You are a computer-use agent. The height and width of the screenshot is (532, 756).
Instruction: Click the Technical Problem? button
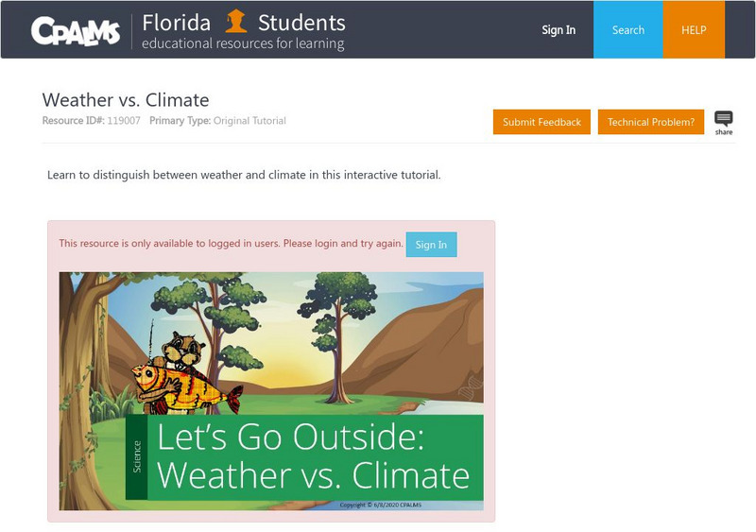(651, 122)
